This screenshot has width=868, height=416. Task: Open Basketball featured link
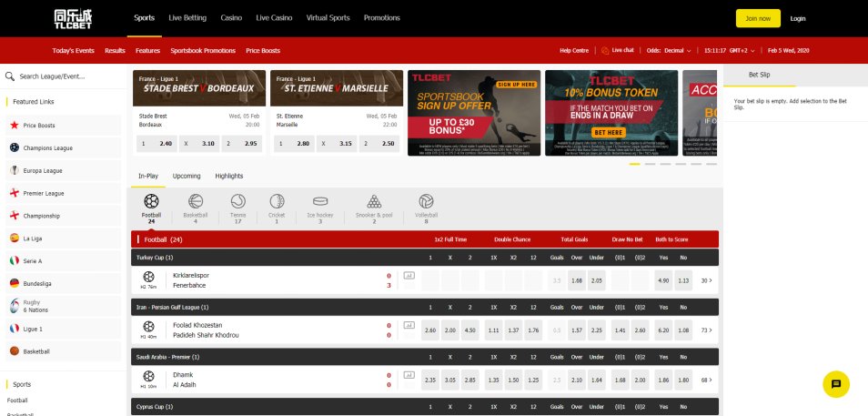click(x=64, y=351)
